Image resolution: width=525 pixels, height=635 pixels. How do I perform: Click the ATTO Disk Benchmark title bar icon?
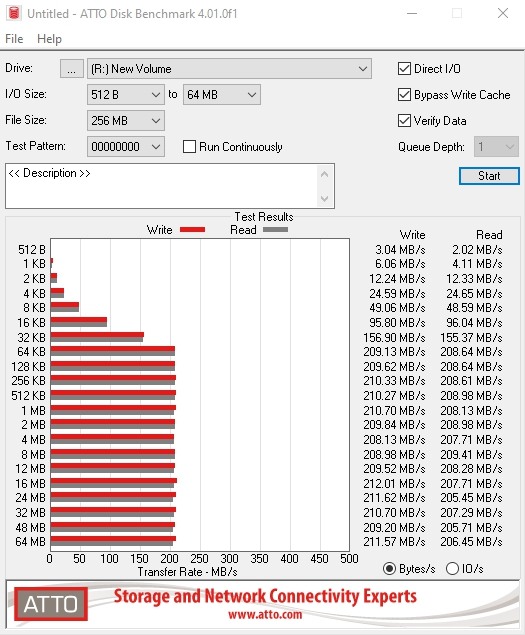click(x=14, y=13)
